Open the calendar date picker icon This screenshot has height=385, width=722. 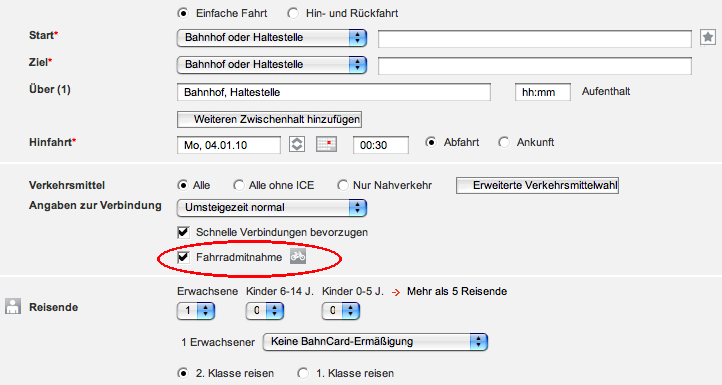pyautogui.click(x=326, y=144)
